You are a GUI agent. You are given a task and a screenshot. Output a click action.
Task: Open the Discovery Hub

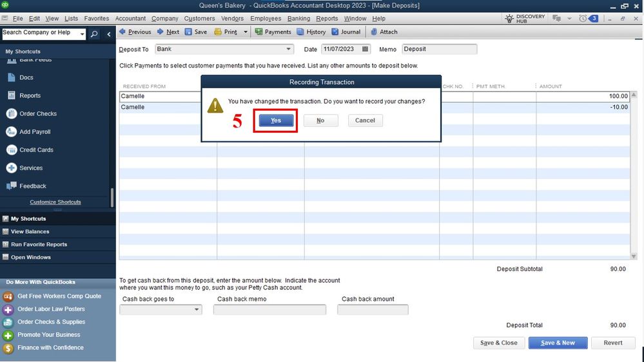[525, 19]
